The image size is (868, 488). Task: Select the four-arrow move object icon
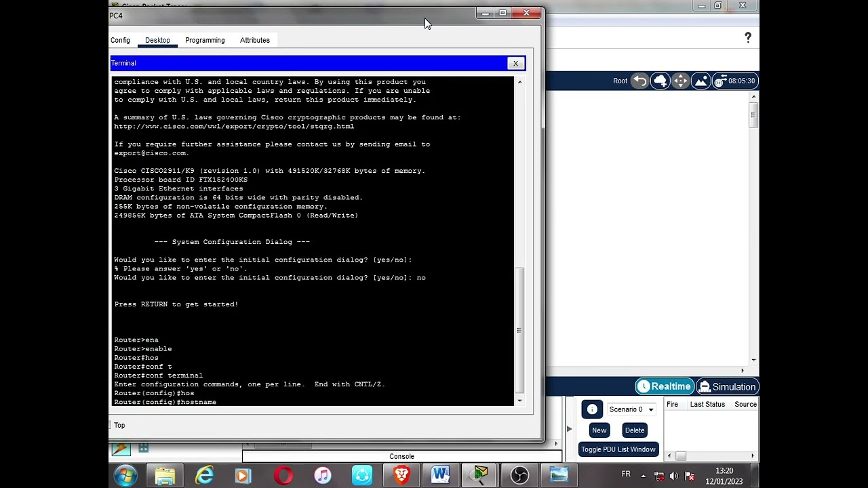click(680, 81)
